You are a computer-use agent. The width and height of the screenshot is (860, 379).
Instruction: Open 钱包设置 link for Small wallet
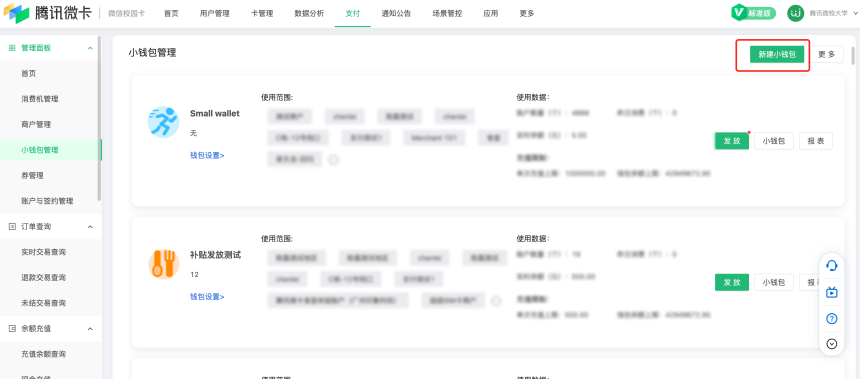coord(207,155)
